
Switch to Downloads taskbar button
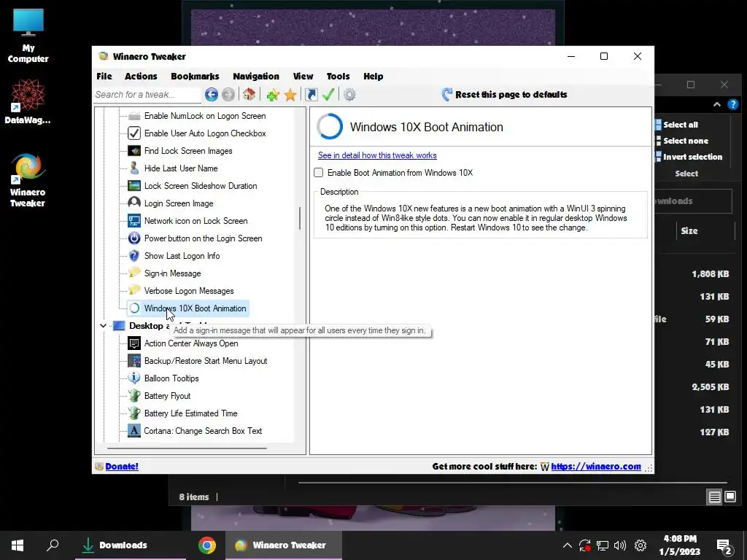pos(131,545)
